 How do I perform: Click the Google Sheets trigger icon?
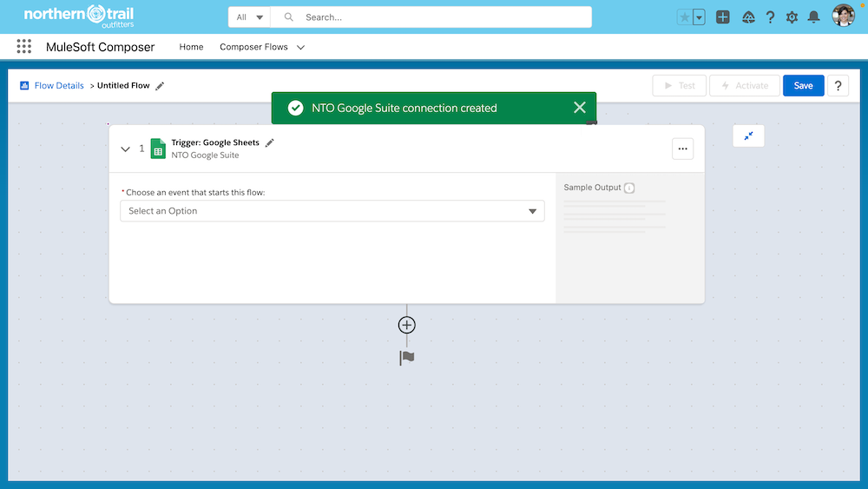(158, 149)
